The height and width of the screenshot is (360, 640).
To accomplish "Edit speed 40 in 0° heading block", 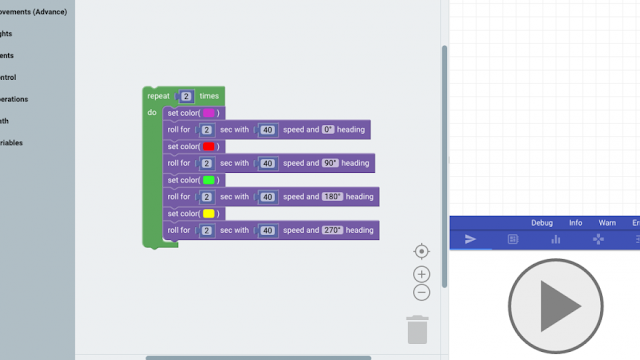I will (267, 130).
